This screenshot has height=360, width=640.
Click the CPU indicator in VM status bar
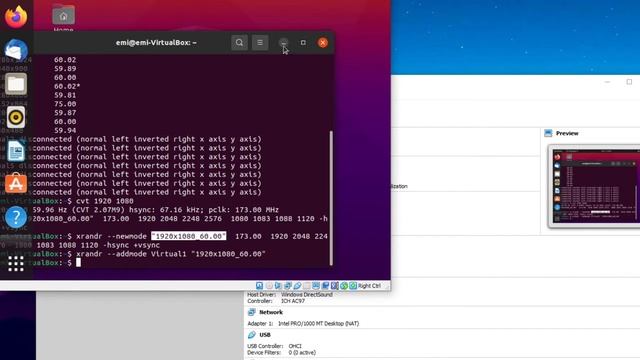coord(334,286)
